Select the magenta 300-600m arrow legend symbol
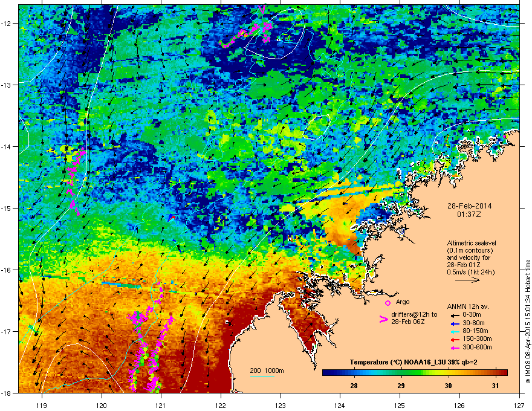 pos(455,348)
